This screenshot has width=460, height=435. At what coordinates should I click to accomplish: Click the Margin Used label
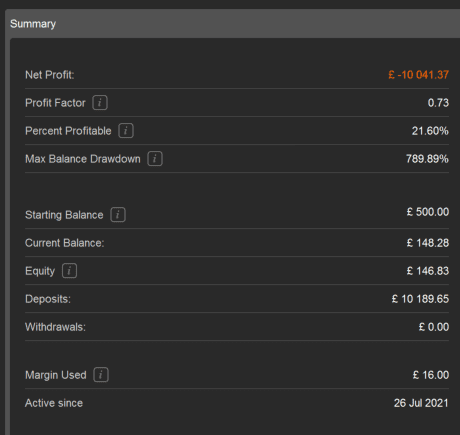click(56, 375)
